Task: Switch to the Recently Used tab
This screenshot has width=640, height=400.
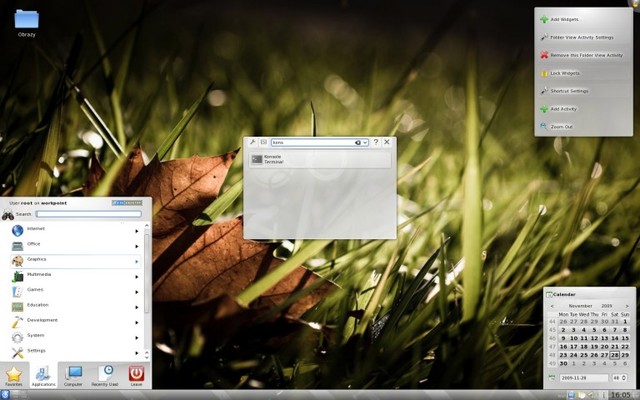Action: [x=105, y=376]
